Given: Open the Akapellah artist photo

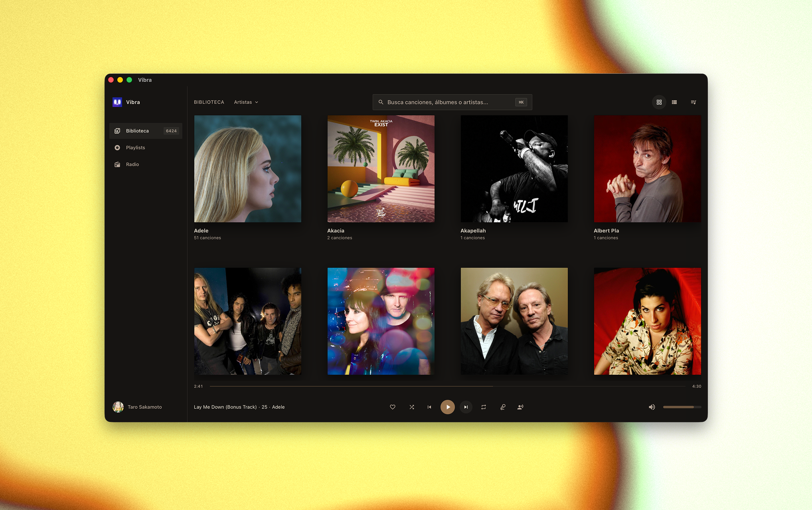Looking at the screenshot, I should point(514,169).
